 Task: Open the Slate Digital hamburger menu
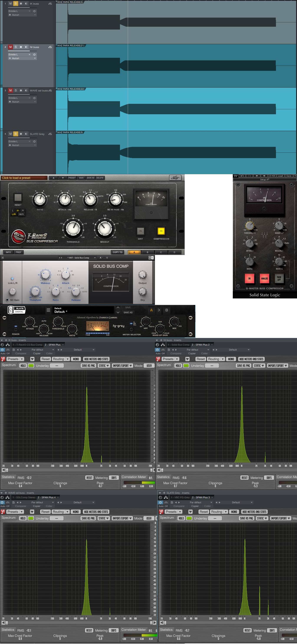click(x=48, y=310)
